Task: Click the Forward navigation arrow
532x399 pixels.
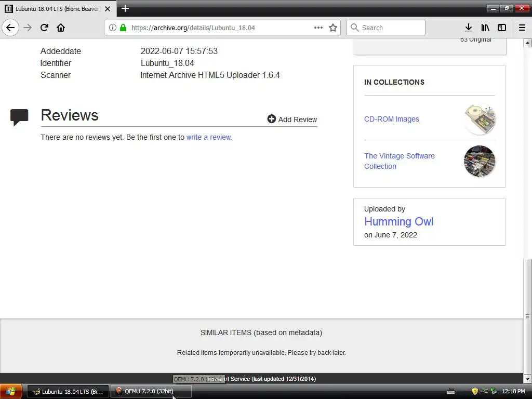Action: 28,28
